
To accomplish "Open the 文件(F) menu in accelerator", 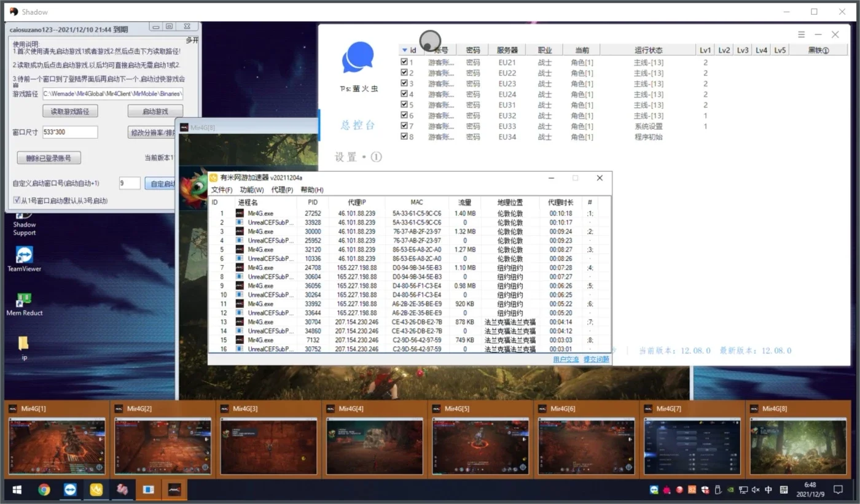I will tap(222, 190).
